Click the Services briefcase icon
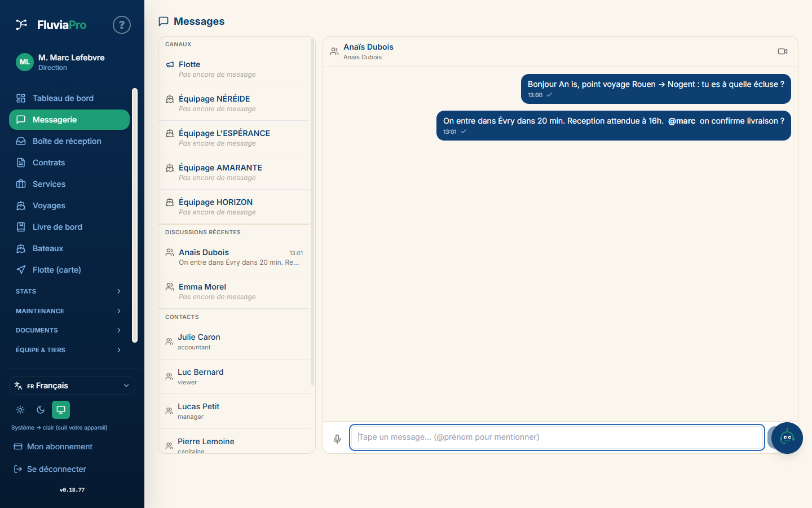Viewport: 812px width, 508px height. point(21,184)
